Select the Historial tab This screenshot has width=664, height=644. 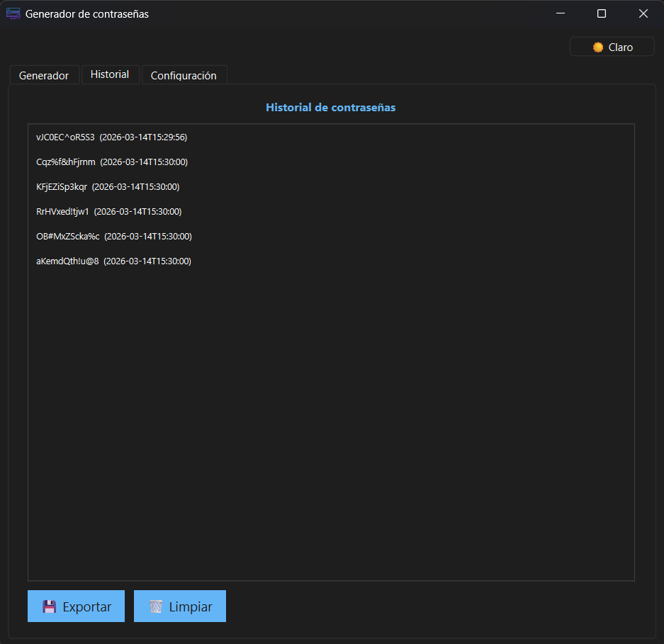point(110,74)
